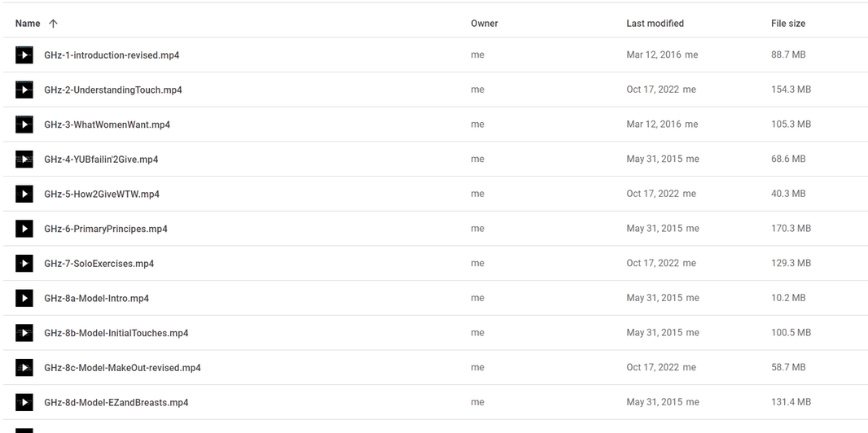Open GHz-8b-Model-InitialTouches.mp4 file name
This screenshot has width=868, height=433.
click(x=116, y=333)
